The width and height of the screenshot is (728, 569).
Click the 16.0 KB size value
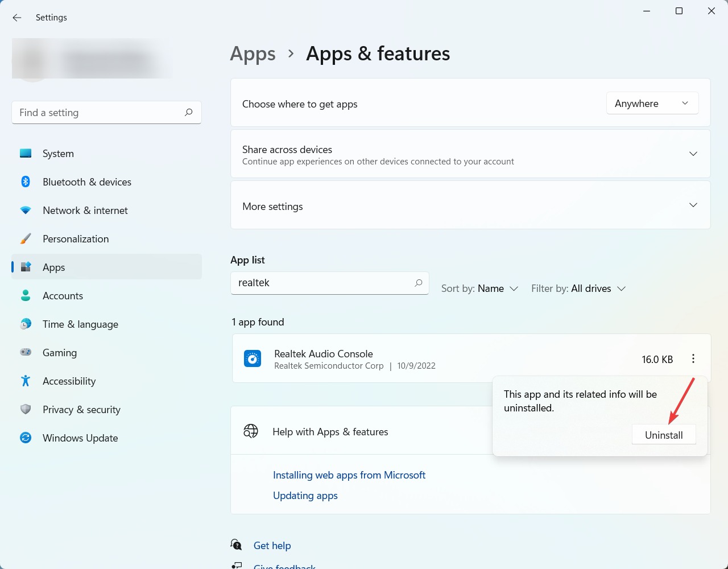point(657,360)
